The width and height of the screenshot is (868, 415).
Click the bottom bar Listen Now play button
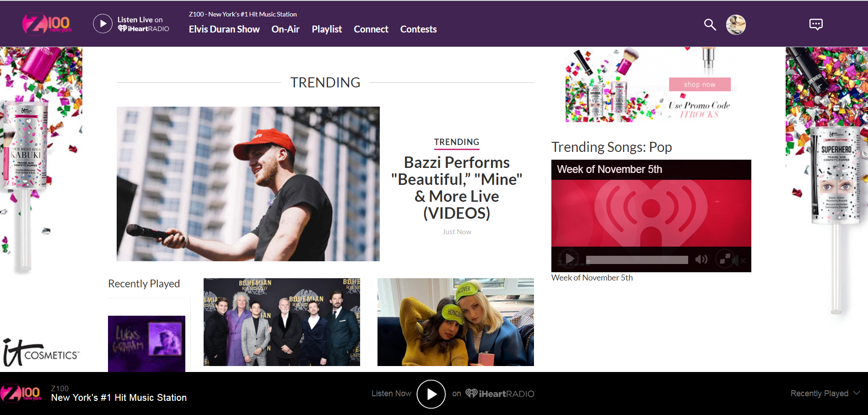[431, 394]
